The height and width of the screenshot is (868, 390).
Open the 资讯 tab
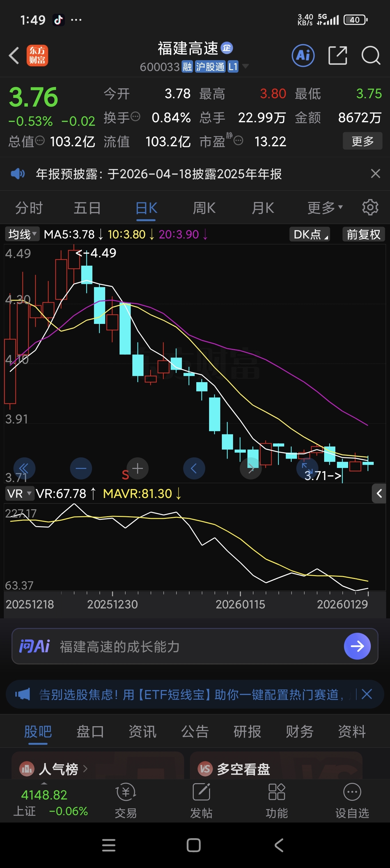coord(143,731)
